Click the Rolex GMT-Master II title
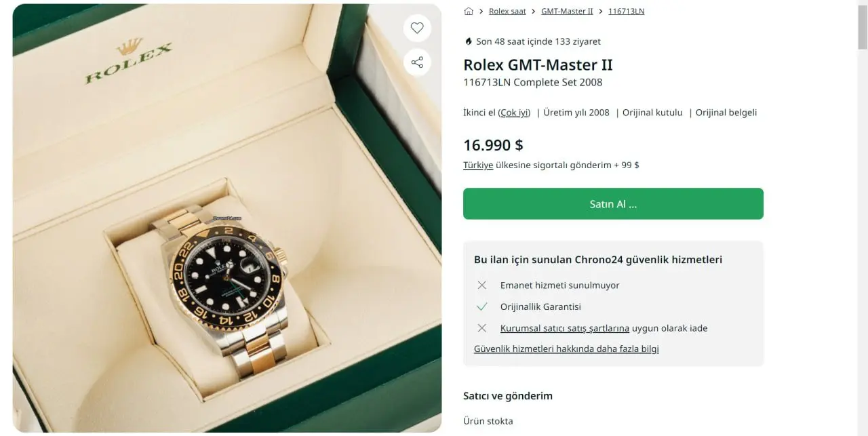 (x=538, y=65)
